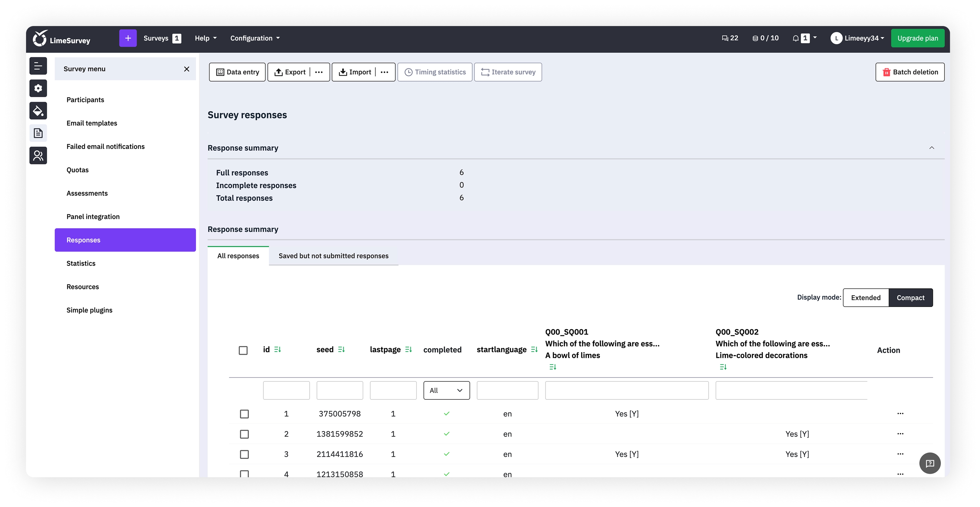Open the help chat icon at bottom right
Image resolution: width=980 pixels, height=507 pixels.
(930, 463)
